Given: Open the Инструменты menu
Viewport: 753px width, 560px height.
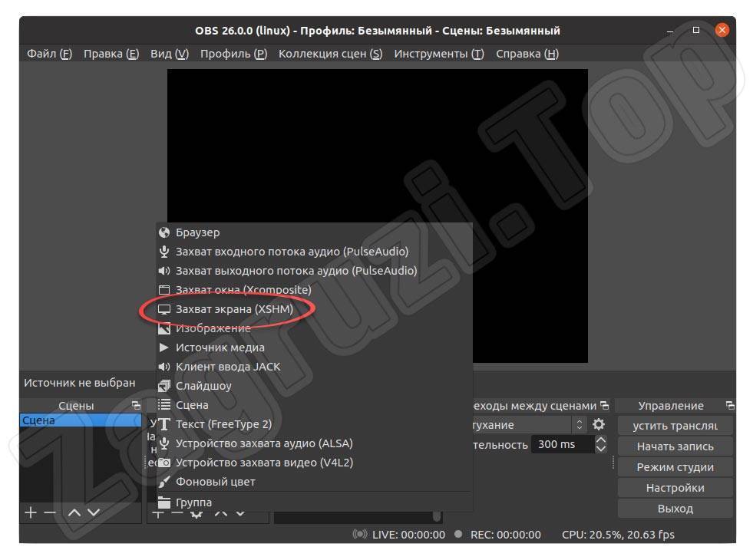Looking at the screenshot, I should click(x=439, y=54).
